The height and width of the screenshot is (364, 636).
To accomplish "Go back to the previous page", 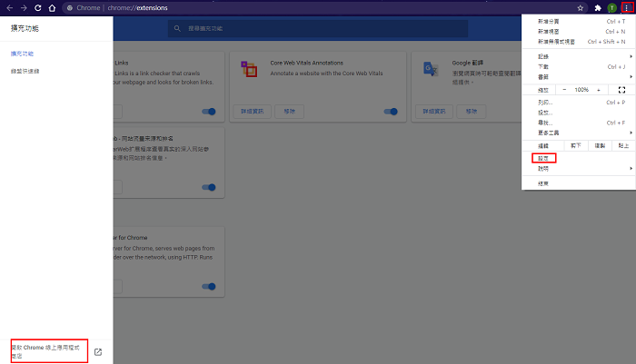I will point(10,7).
